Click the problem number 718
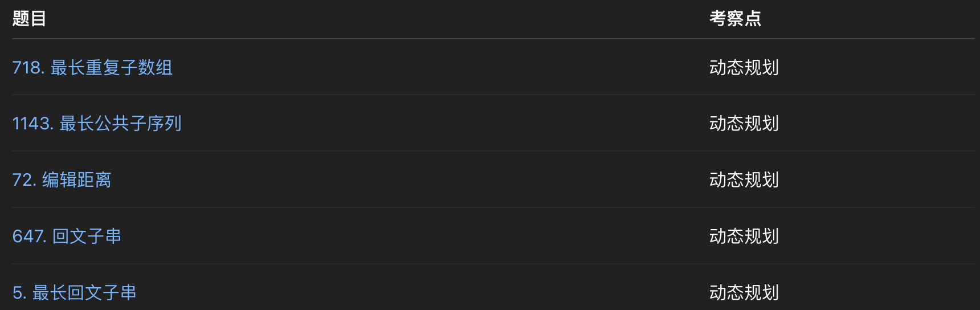Viewport: 980px width, 310px height. point(27,68)
